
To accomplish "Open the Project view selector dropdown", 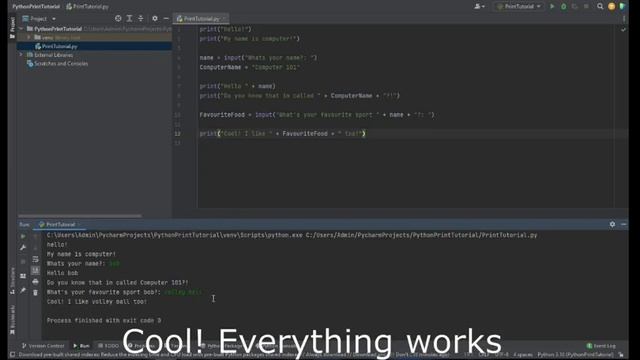I will click(x=39, y=19).
